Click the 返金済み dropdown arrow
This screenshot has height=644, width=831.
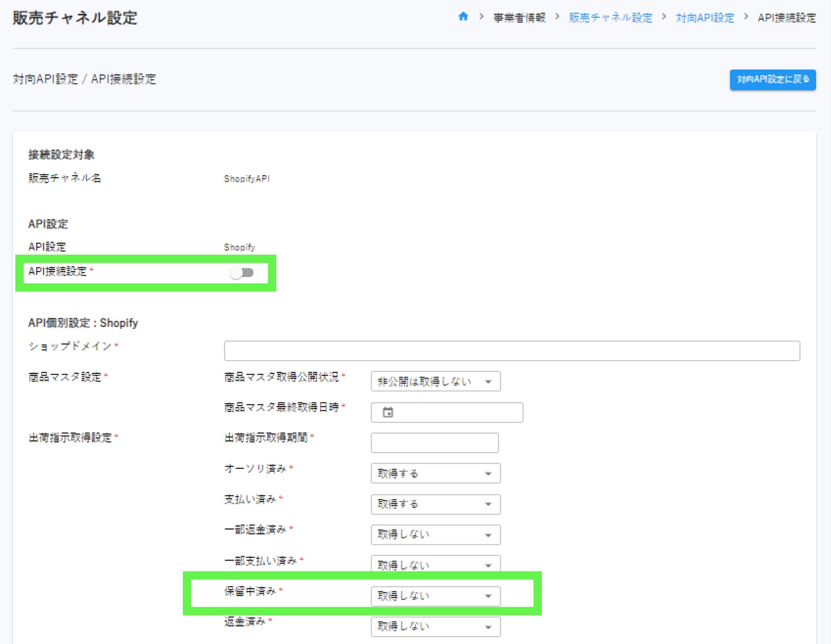pyautogui.click(x=488, y=627)
